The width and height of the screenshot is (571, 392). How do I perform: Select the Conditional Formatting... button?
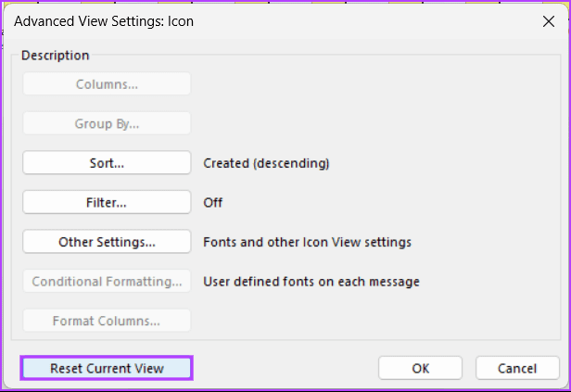tap(107, 281)
